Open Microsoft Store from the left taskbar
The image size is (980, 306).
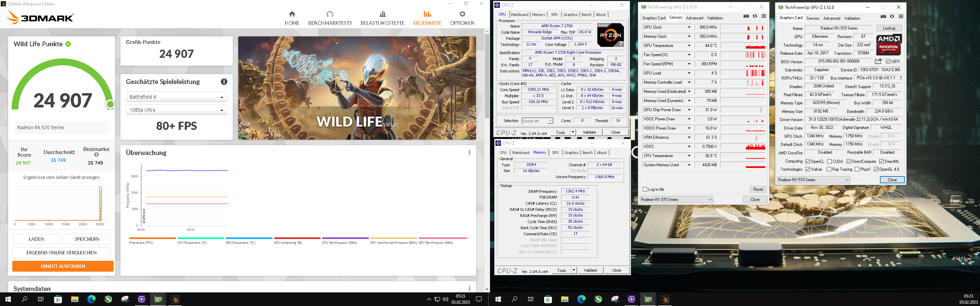[58, 299]
